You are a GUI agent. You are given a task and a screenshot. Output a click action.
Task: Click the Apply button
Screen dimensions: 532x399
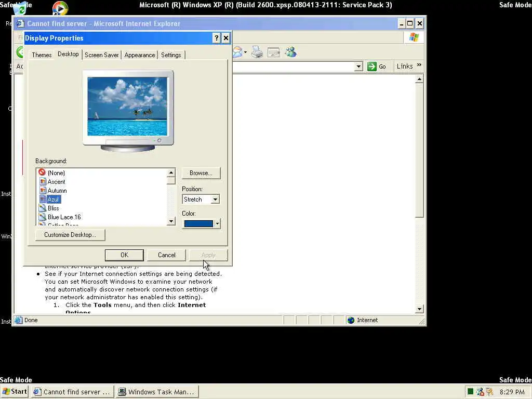click(208, 255)
